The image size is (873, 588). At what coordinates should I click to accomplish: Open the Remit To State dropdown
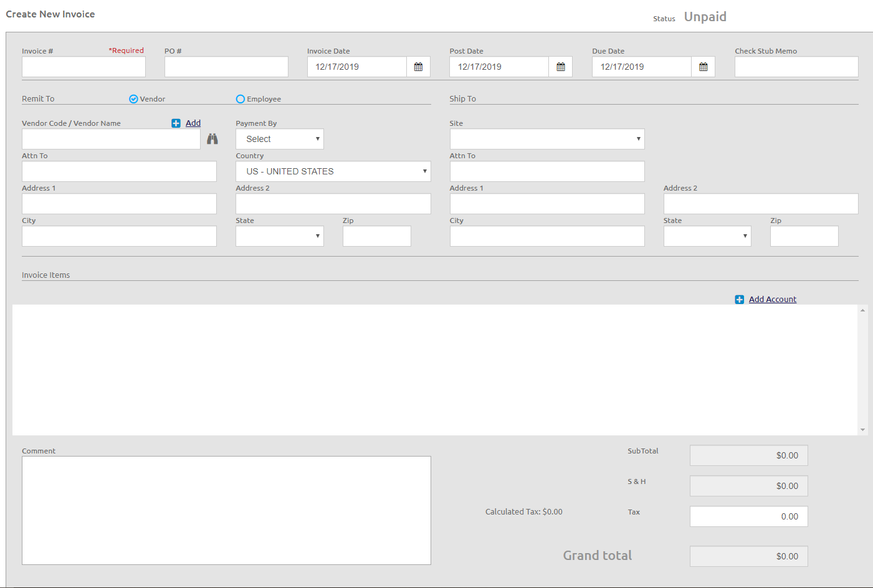point(279,235)
